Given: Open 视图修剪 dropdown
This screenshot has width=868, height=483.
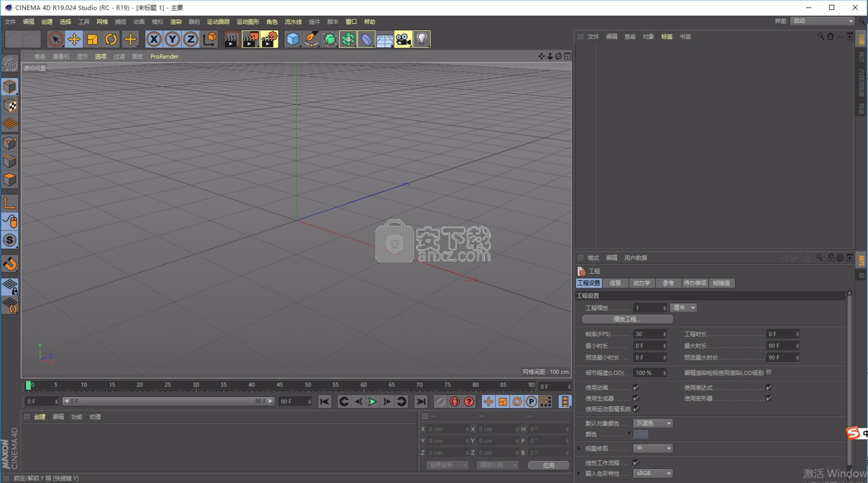Looking at the screenshot, I should [x=653, y=448].
